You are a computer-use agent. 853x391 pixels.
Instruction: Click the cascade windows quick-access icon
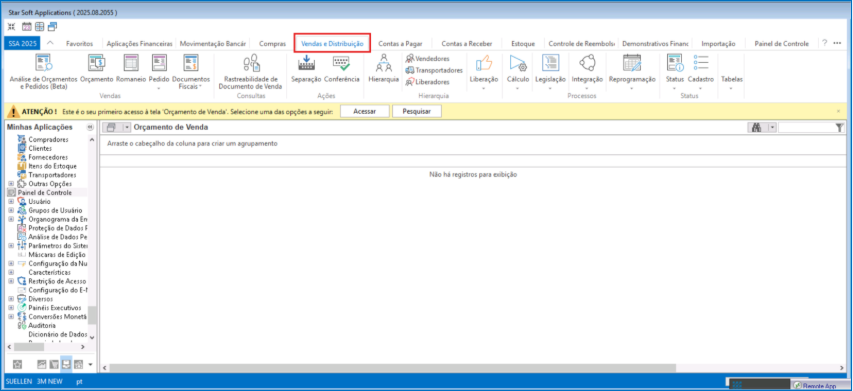[52, 26]
